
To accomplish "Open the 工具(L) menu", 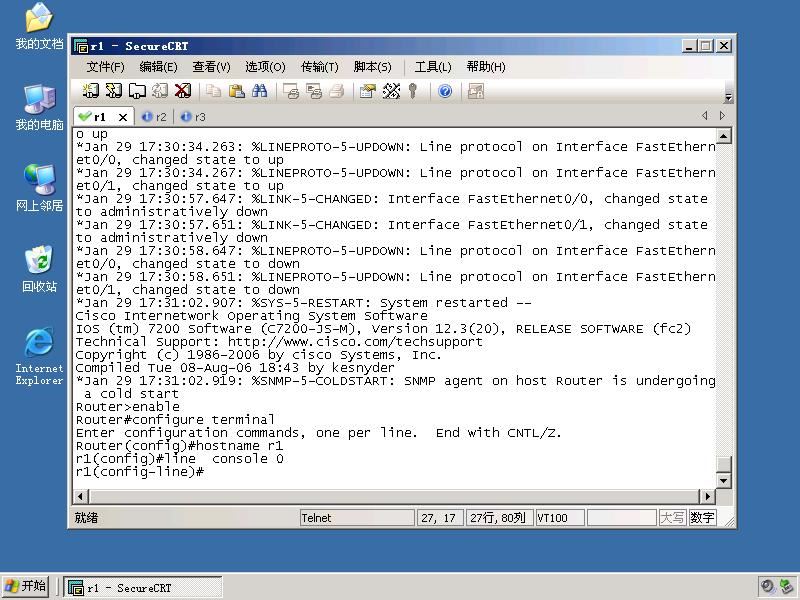I will pyautogui.click(x=433, y=67).
